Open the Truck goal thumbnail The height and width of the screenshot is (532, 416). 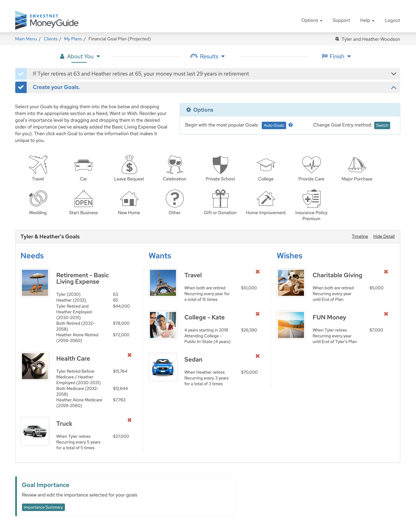(35, 431)
